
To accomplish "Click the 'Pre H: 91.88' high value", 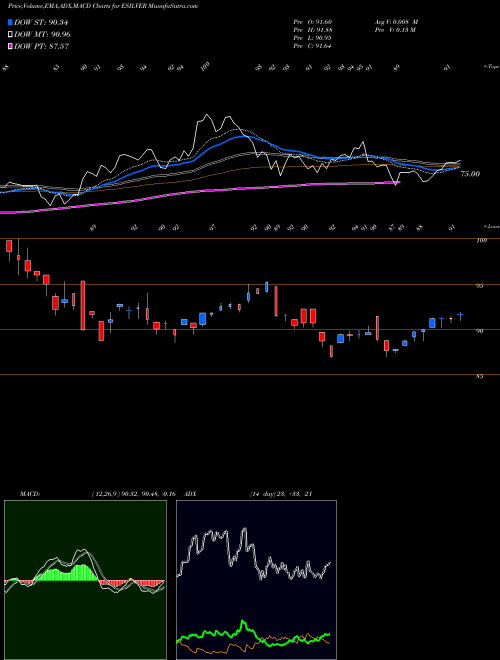I will tap(312, 30).
